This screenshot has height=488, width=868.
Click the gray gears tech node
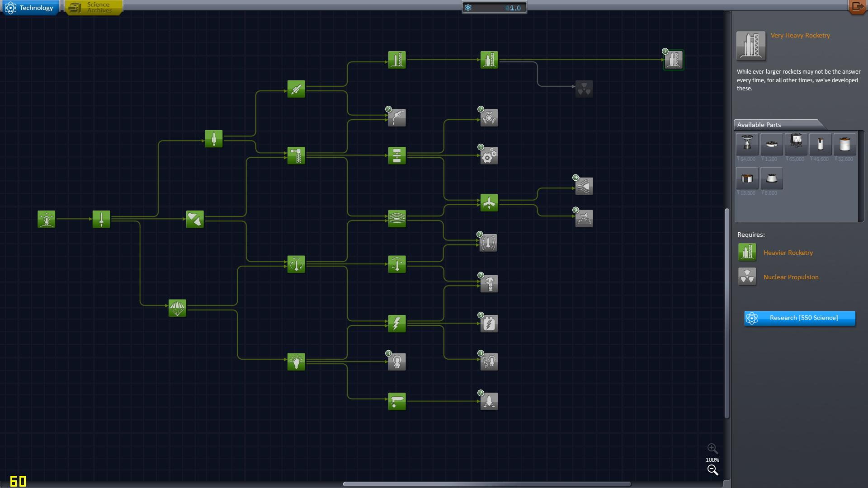(489, 156)
